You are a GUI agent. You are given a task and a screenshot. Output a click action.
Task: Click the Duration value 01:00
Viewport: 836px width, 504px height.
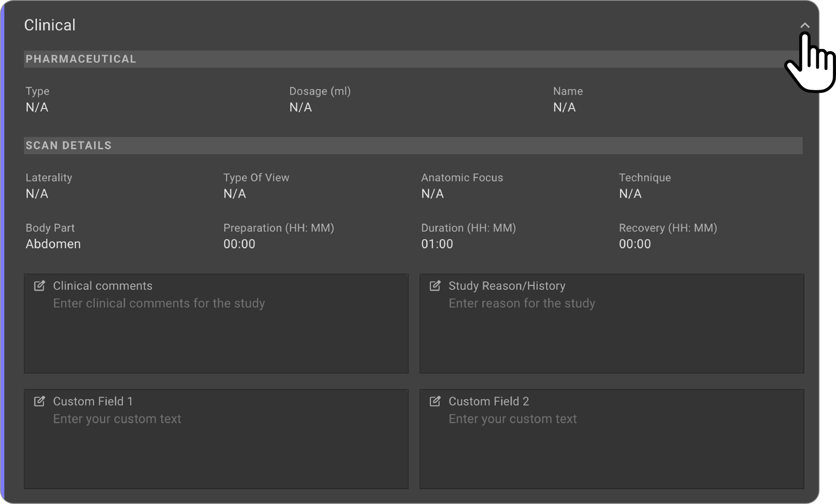437,244
